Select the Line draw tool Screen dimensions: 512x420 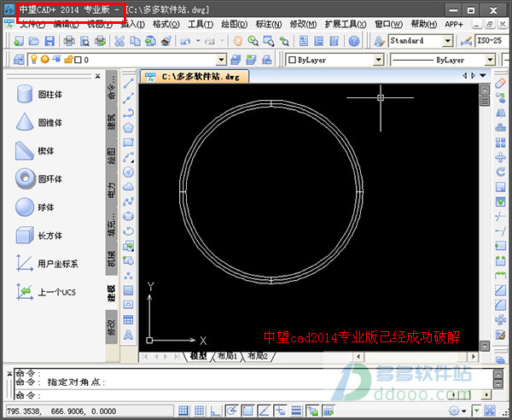[129, 83]
